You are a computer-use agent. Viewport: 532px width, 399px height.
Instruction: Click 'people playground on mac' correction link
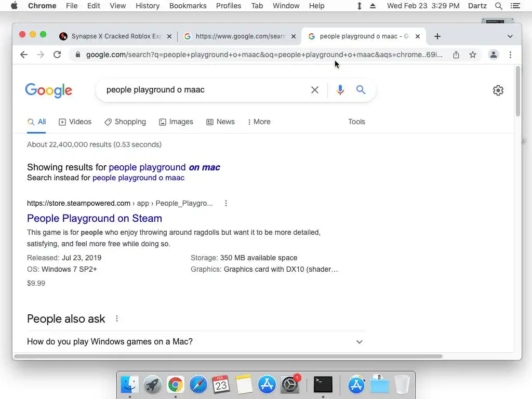tap(165, 167)
